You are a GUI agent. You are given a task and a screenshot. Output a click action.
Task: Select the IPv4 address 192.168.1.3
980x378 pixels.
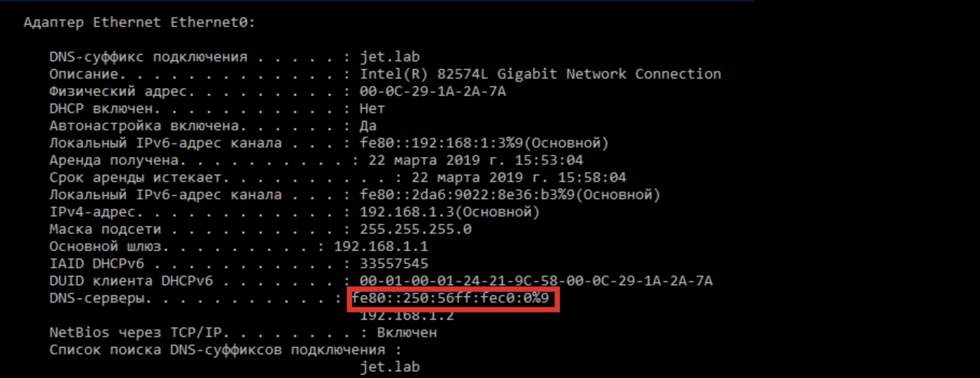[x=407, y=212]
